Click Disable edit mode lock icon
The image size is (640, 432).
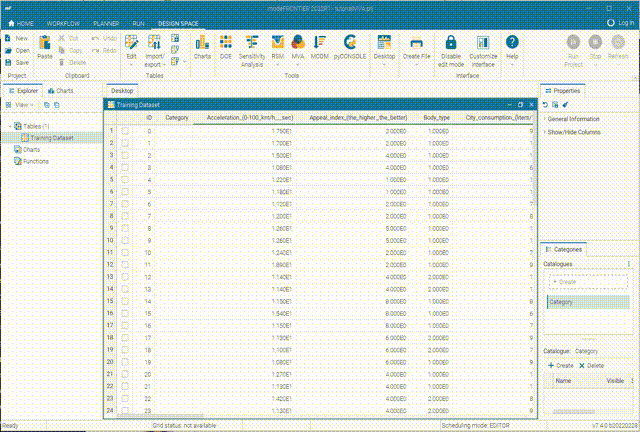pyautogui.click(x=451, y=42)
